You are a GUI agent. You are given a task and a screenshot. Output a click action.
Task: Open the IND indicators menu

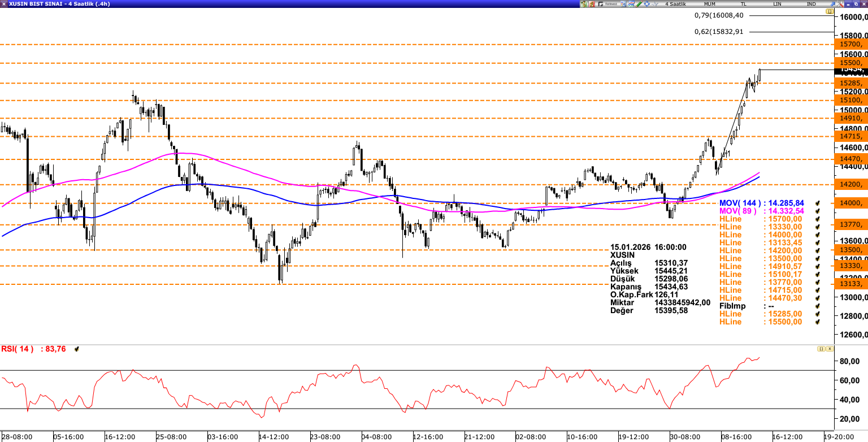[x=811, y=4]
